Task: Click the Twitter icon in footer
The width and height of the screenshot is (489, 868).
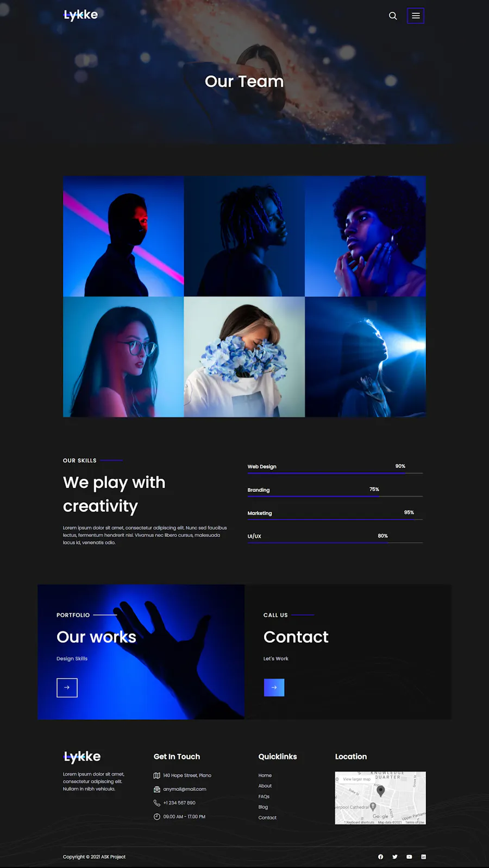Action: pyautogui.click(x=395, y=857)
